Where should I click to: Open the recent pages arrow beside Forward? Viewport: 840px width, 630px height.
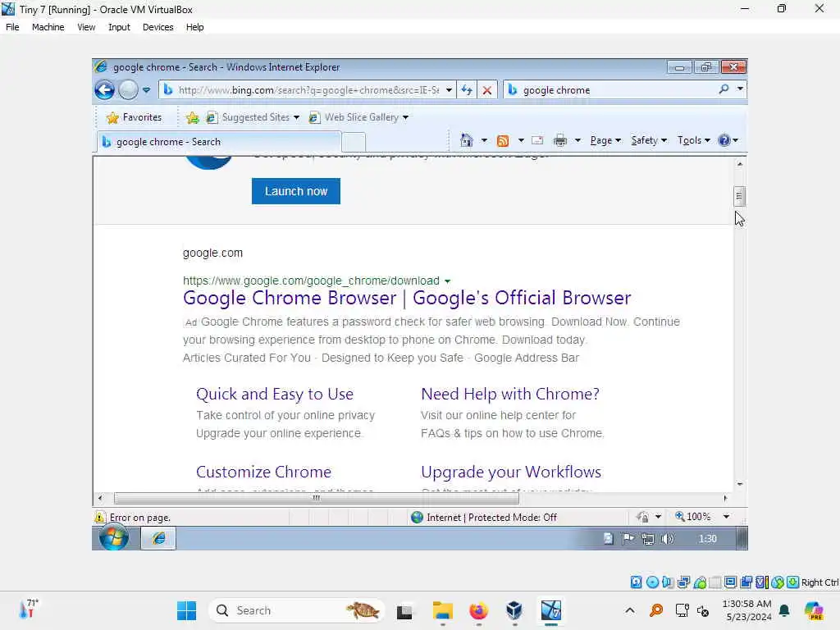(x=146, y=90)
